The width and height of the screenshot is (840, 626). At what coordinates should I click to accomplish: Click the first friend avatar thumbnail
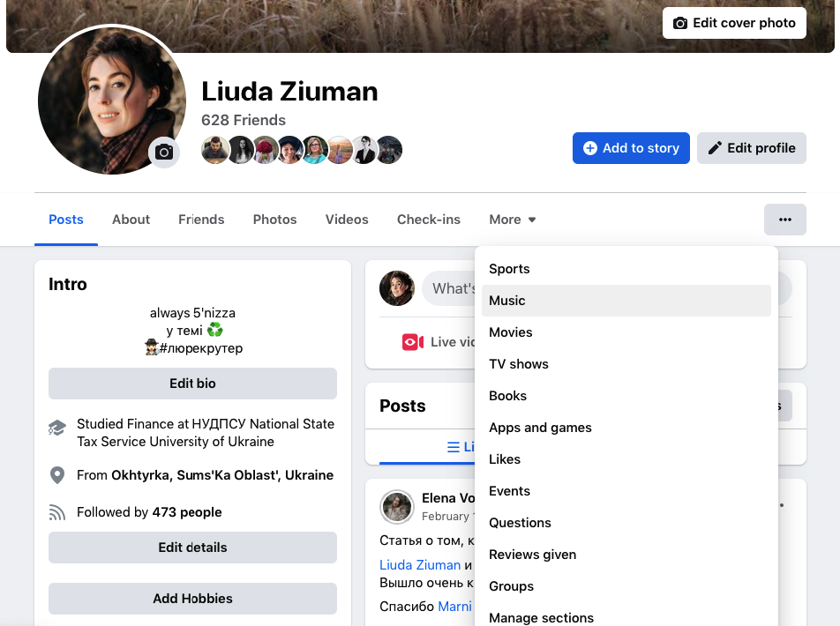(214, 150)
